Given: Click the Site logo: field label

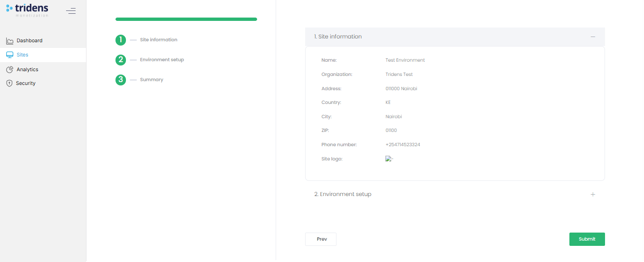Looking at the screenshot, I should coord(332,159).
